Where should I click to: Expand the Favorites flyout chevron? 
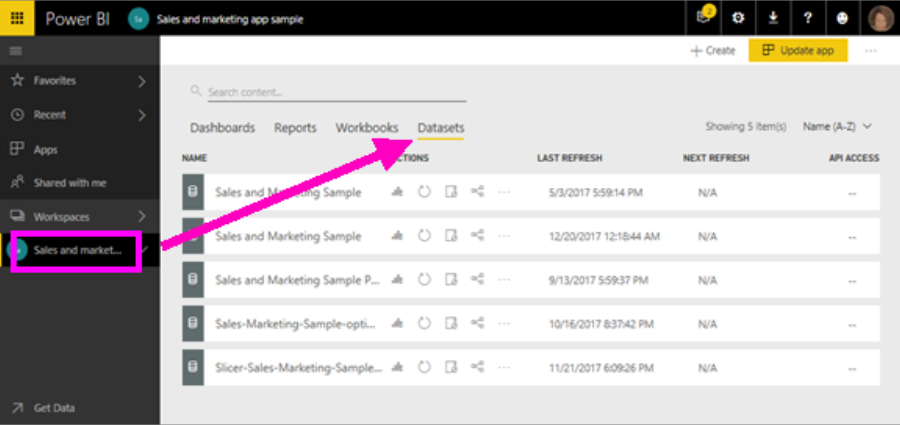click(142, 81)
